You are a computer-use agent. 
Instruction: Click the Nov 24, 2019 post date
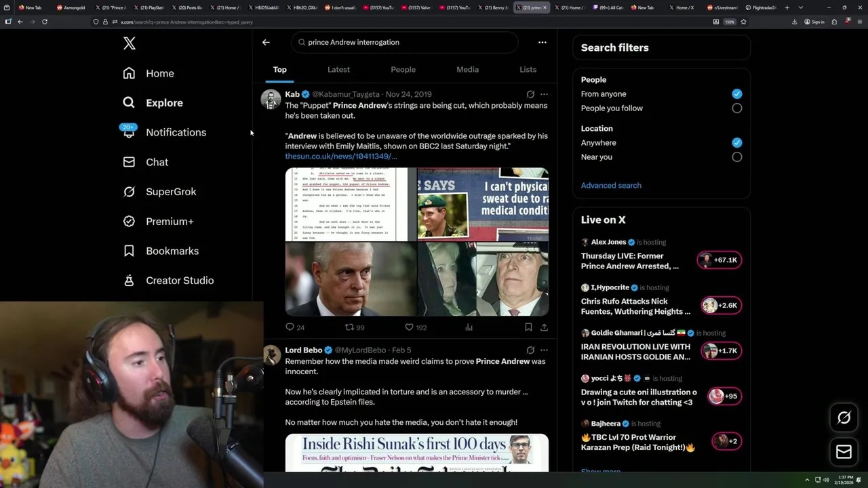(408, 94)
